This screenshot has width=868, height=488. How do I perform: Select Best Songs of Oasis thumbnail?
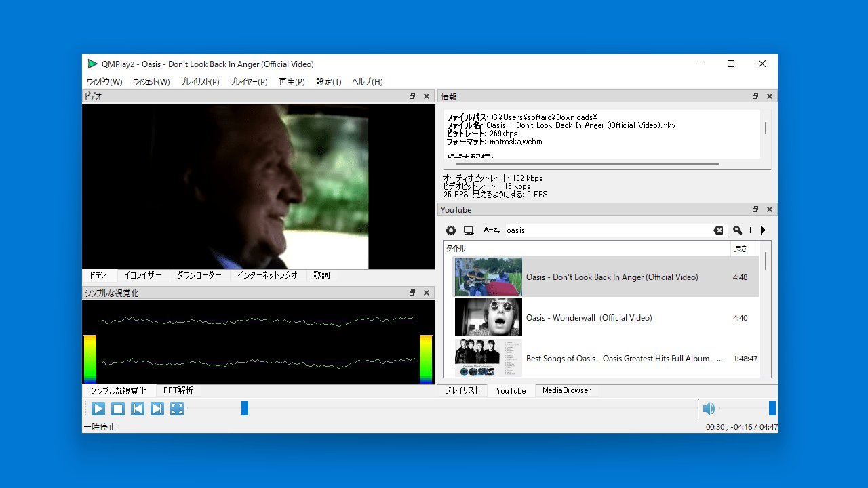pos(488,358)
